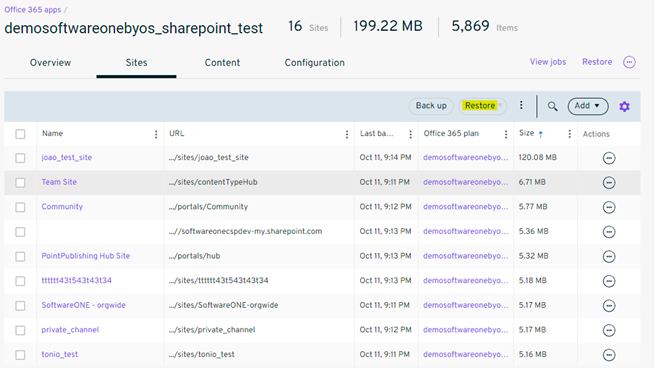Screen dimensions: 654x368
Task: Check the Team Site row checkbox
Action: [20, 183]
